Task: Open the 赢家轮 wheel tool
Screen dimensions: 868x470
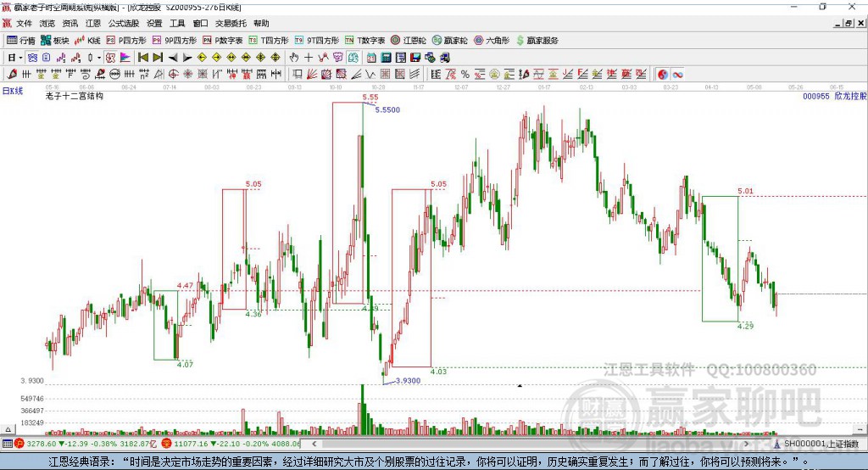Action: point(450,41)
